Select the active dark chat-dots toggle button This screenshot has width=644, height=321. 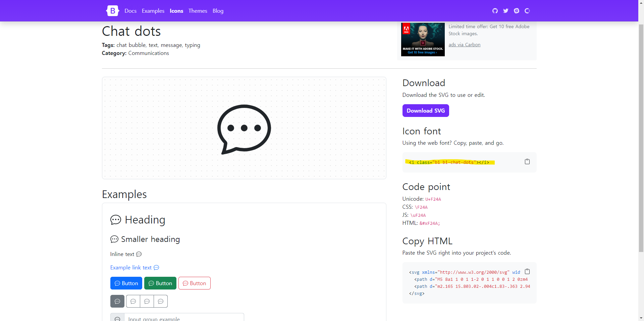117,301
